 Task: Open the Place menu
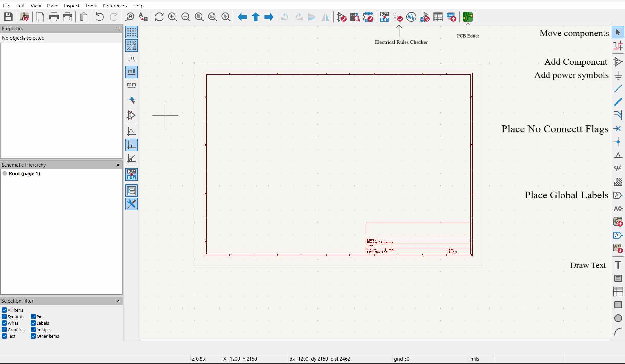point(52,6)
